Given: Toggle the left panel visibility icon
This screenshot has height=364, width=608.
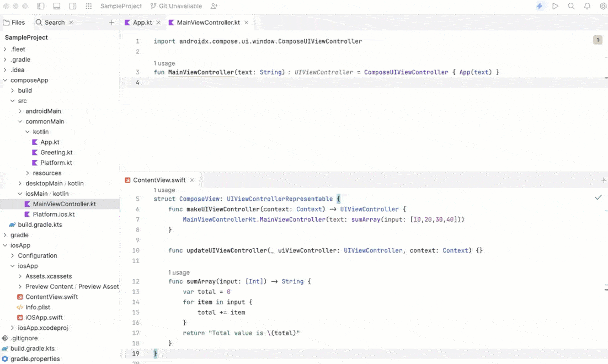Looking at the screenshot, I should (x=40, y=6).
